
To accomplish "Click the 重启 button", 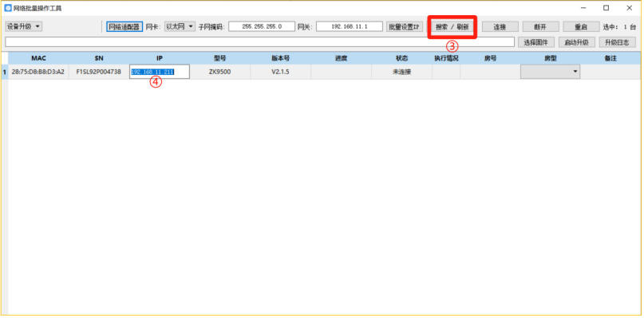I will (581, 26).
